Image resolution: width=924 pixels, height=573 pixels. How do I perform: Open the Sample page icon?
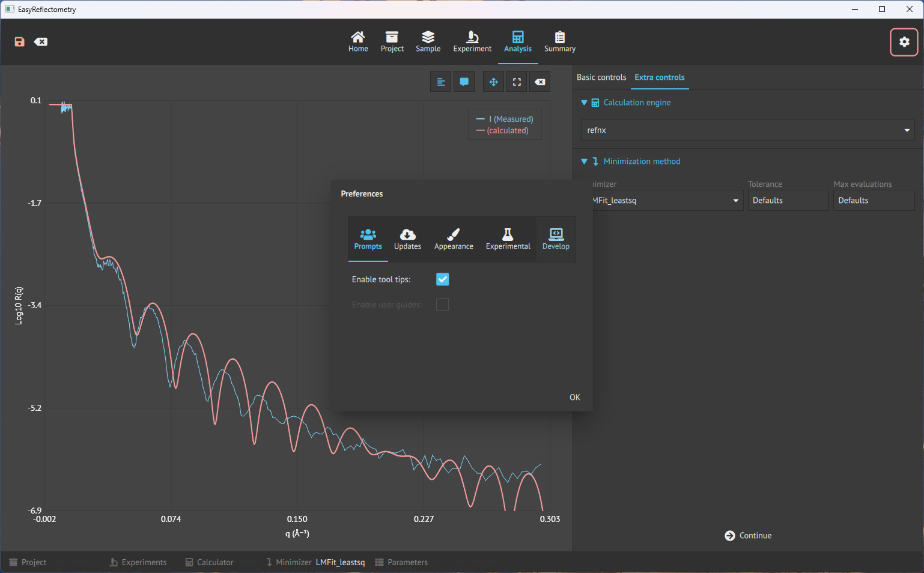point(428,41)
